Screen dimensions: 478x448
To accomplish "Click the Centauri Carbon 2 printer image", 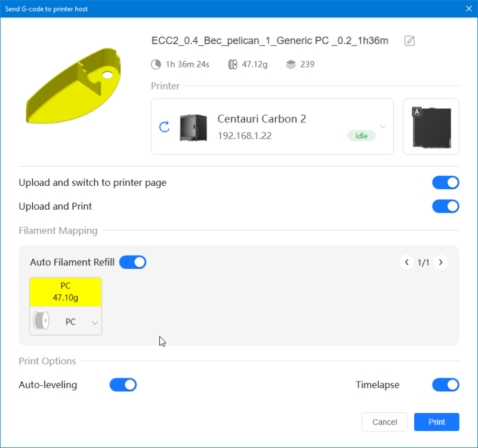I will (x=193, y=127).
